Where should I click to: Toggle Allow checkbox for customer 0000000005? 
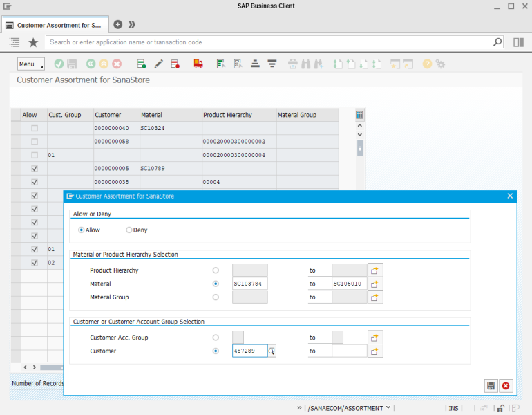(x=35, y=169)
